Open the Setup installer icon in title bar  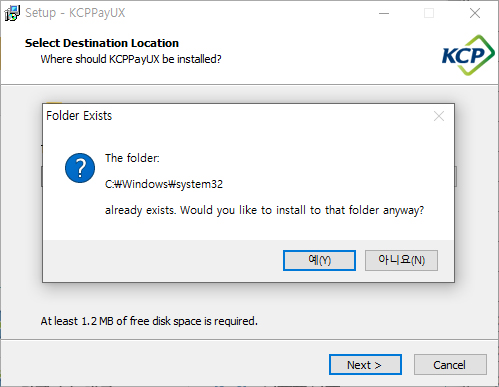(12, 13)
